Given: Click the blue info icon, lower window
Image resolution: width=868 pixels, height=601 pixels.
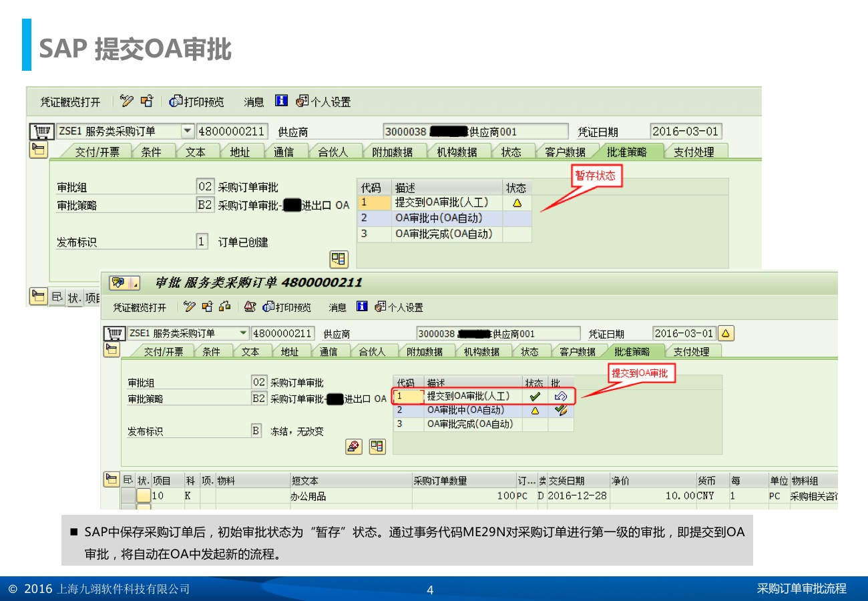Looking at the screenshot, I should coord(362,307).
